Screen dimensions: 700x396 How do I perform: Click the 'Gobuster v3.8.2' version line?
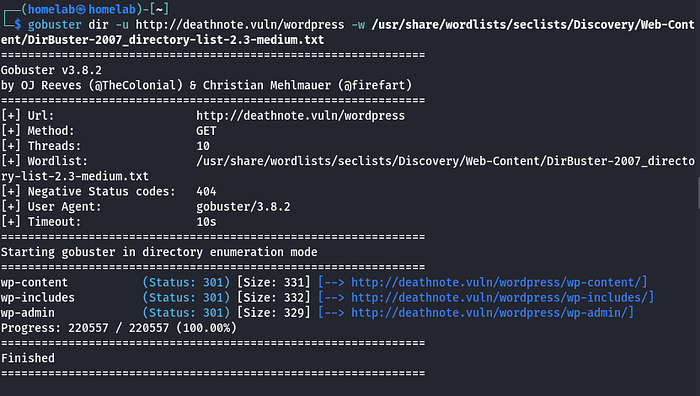point(51,71)
